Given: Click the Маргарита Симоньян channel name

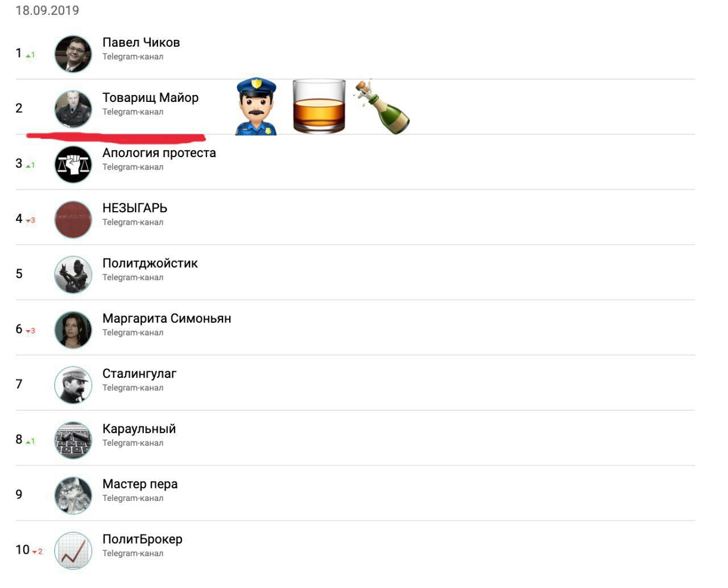Looking at the screenshot, I should 167,319.
